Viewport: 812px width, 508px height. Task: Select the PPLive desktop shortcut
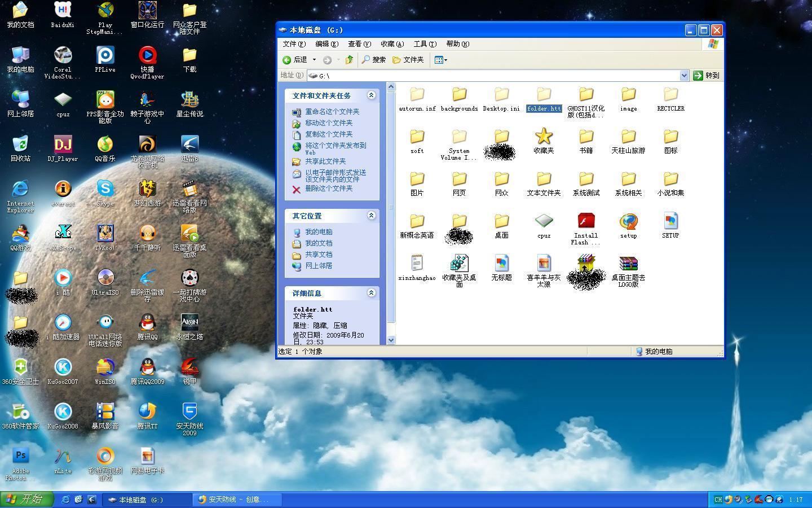[x=105, y=59]
